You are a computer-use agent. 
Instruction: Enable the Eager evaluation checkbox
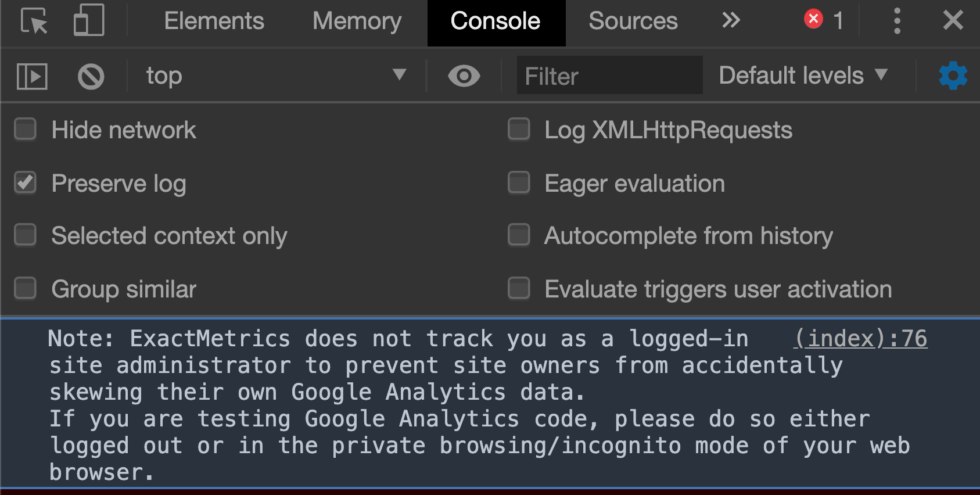coord(519,182)
